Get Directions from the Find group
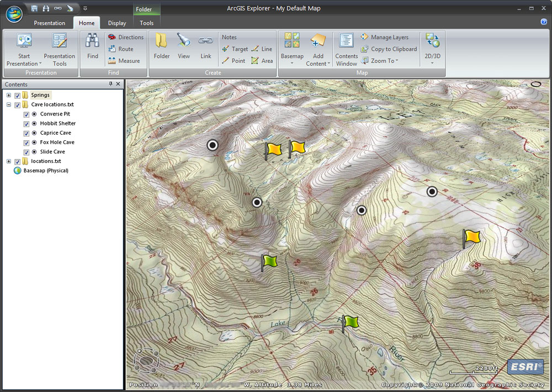Image resolution: width=552 pixels, height=392 pixels. pyautogui.click(x=126, y=37)
